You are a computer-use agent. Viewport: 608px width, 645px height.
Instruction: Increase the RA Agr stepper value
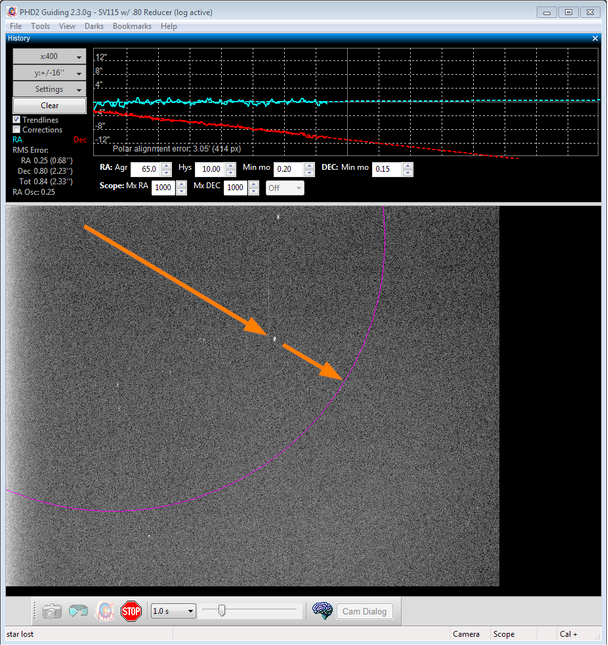(167, 165)
